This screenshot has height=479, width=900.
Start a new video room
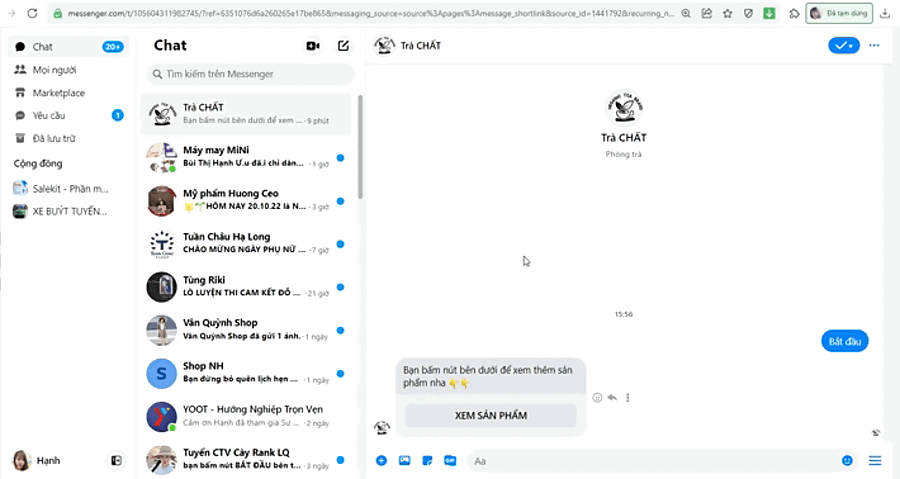[x=313, y=46]
